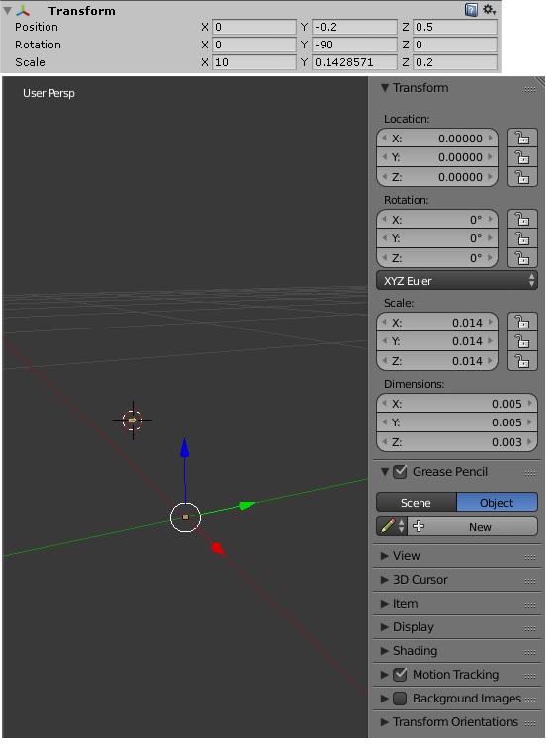
Task: Click the white manipulator center circle
Action: pos(185,517)
